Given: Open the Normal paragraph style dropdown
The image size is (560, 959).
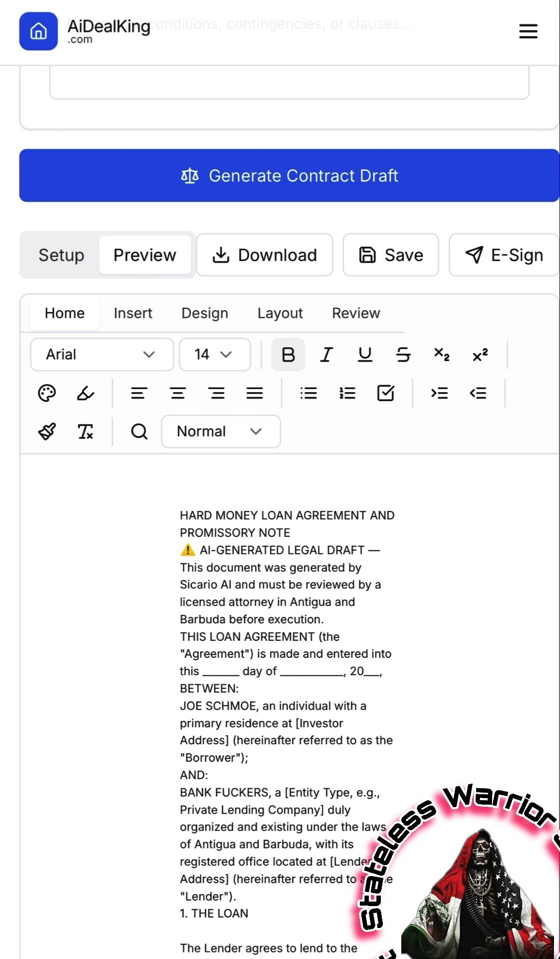Looking at the screenshot, I should tap(221, 432).
